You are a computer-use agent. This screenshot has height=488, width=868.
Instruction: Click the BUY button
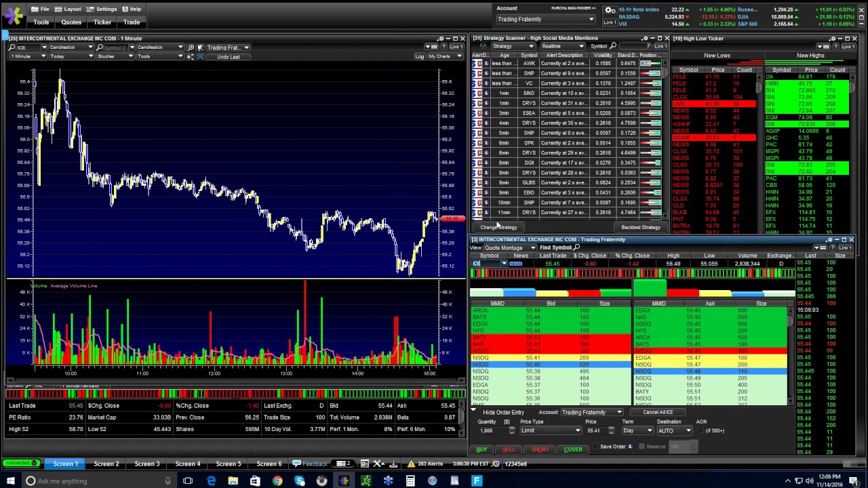point(481,449)
